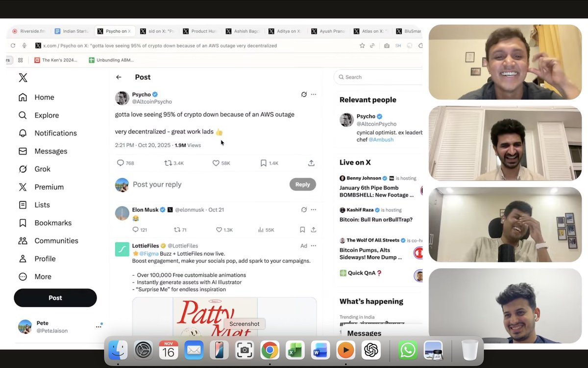Open Grok explain icon on Psycho's post
The image size is (588, 368).
304,94
